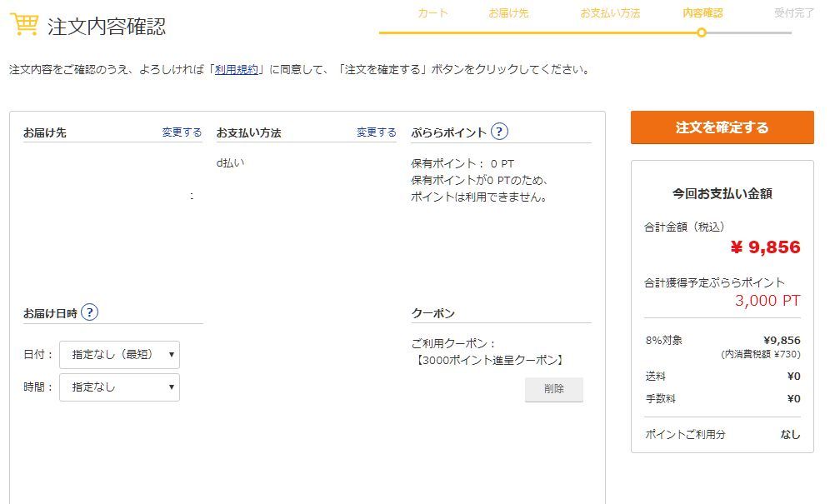Image resolution: width=840 pixels, height=504 pixels.
Task: Select the お支払い方法 progress step
Action: coord(610,12)
